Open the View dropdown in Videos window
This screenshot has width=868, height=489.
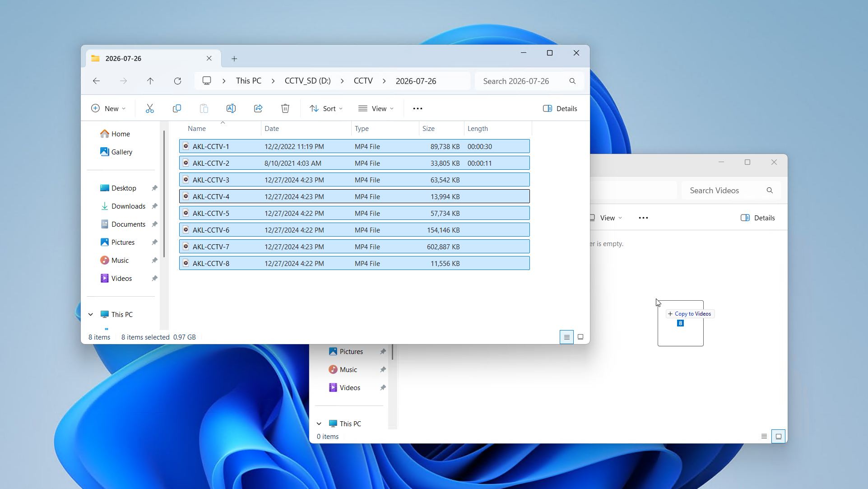(x=607, y=218)
